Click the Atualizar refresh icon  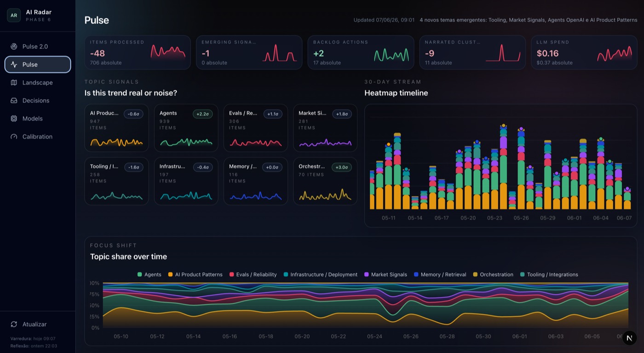pyautogui.click(x=14, y=324)
